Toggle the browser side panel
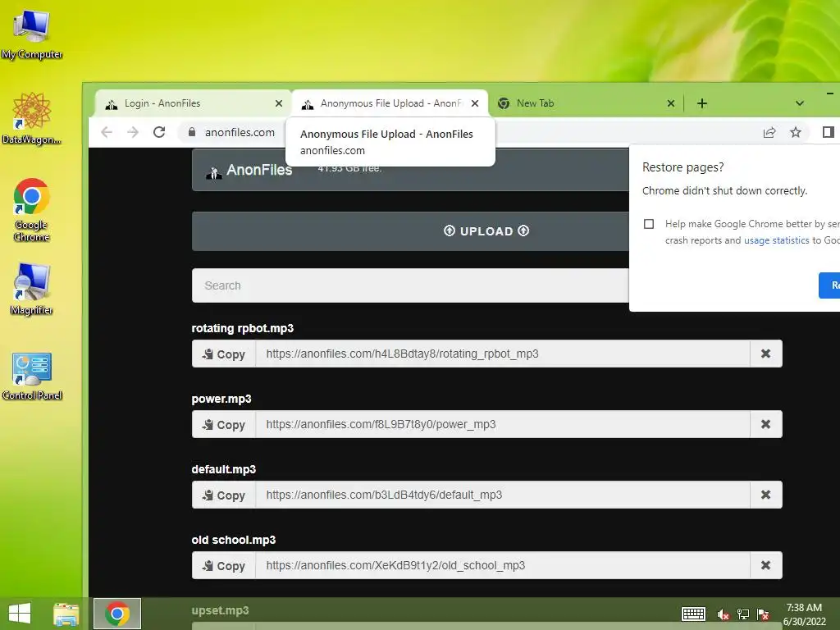 [x=829, y=132]
